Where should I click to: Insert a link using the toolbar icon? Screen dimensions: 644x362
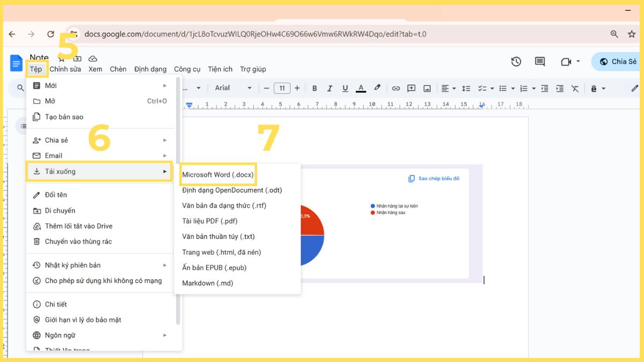[397, 88]
